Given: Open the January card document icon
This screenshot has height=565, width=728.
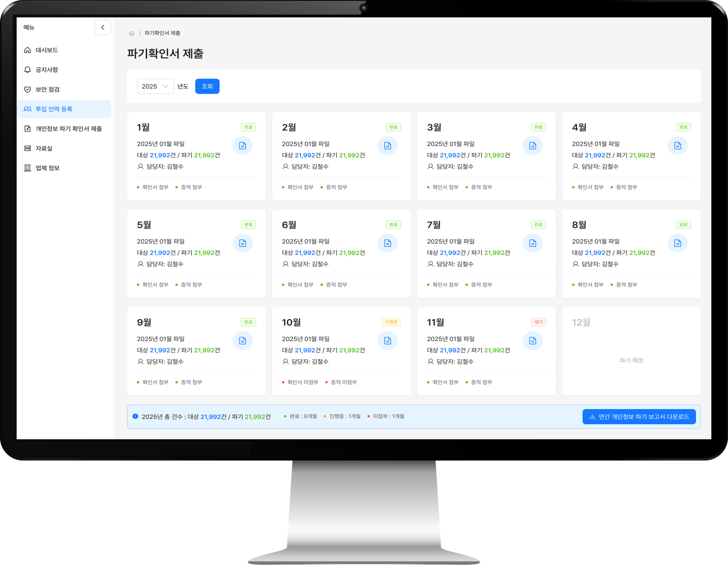Looking at the screenshot, I should (243, 146).
